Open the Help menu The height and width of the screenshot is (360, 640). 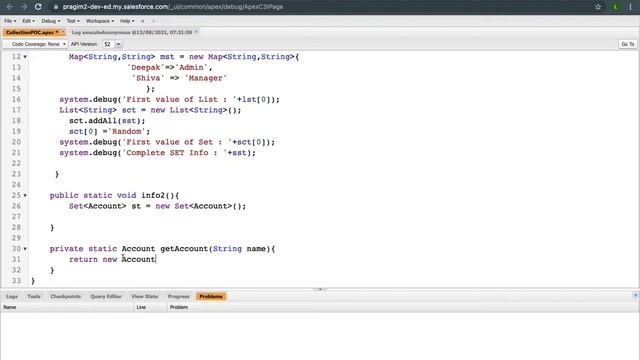tap(127, 21)
